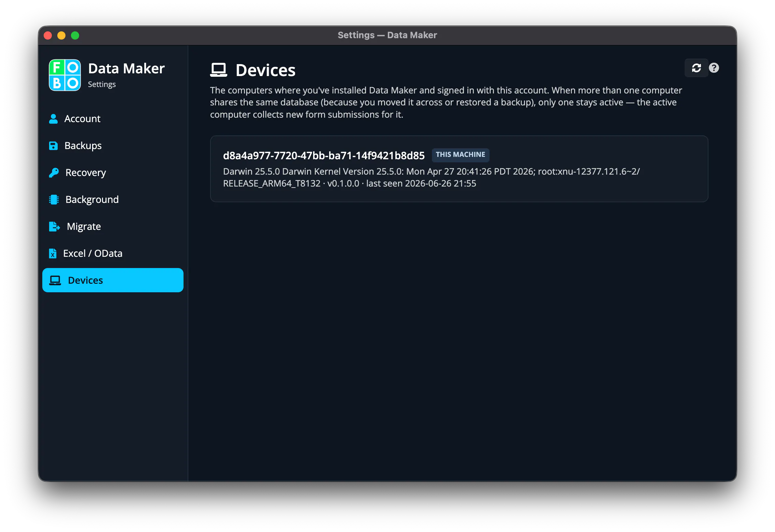Click the Recovery key icon
Screen dimensions: 775x532
coord(54,173)
